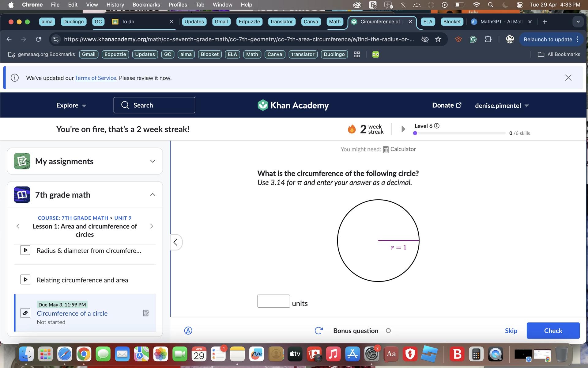Click the UNIT 9 breadcrumb link
Viewport: 588px width, 368px height.
point(123,218)
